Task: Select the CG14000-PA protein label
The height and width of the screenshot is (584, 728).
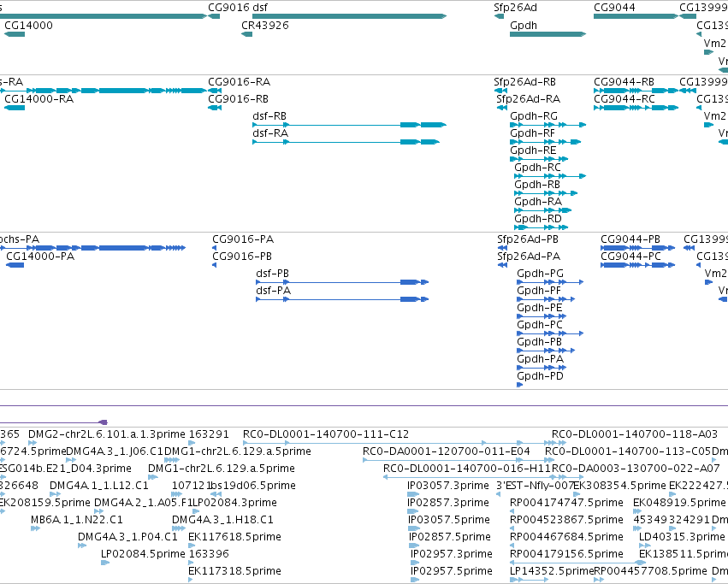Action: tap(40, 257)
